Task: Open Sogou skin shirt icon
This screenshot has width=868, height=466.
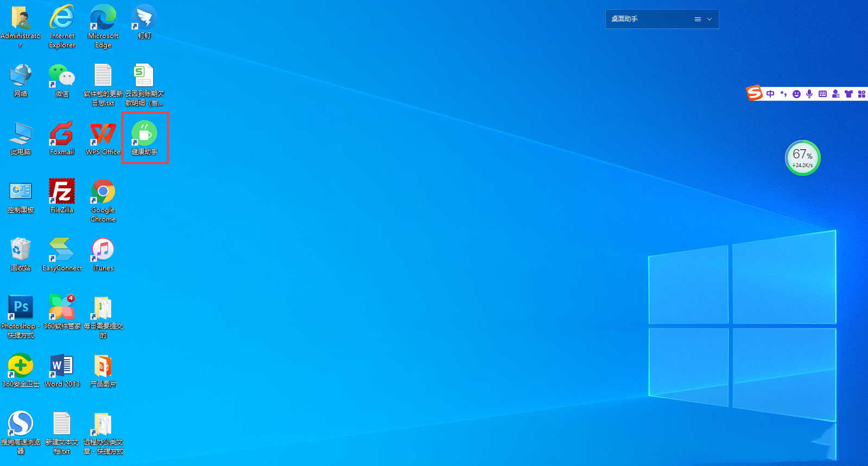Action: pos(848,94)
